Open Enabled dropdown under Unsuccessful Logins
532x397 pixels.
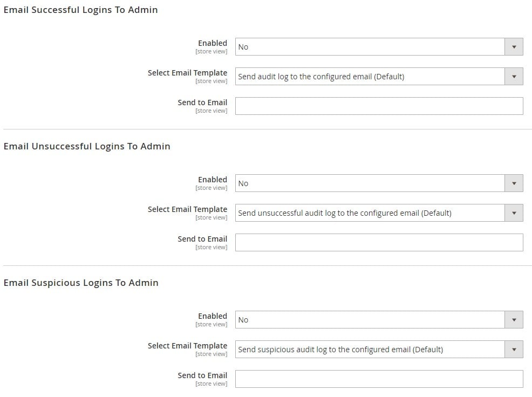(x=379, y=183)
